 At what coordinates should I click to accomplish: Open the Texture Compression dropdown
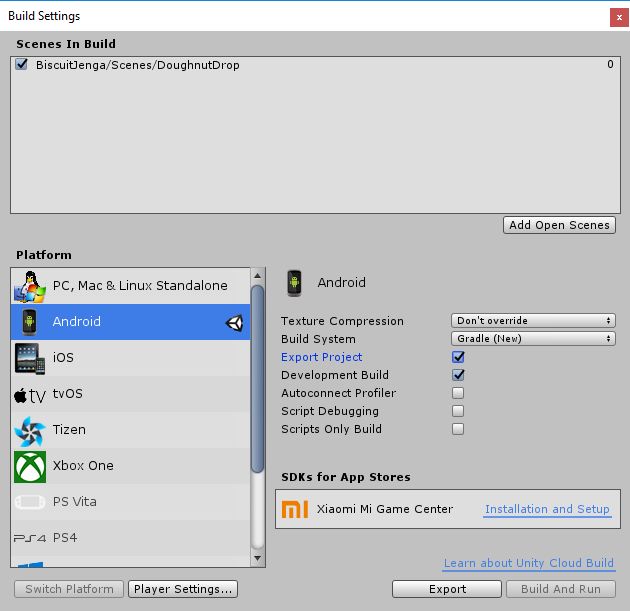[533, 321]
